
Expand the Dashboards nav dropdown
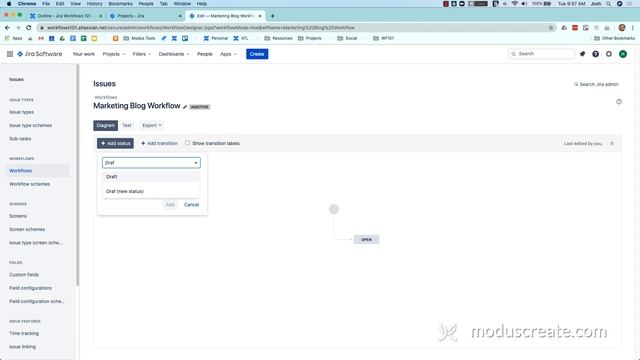[174, 54]
